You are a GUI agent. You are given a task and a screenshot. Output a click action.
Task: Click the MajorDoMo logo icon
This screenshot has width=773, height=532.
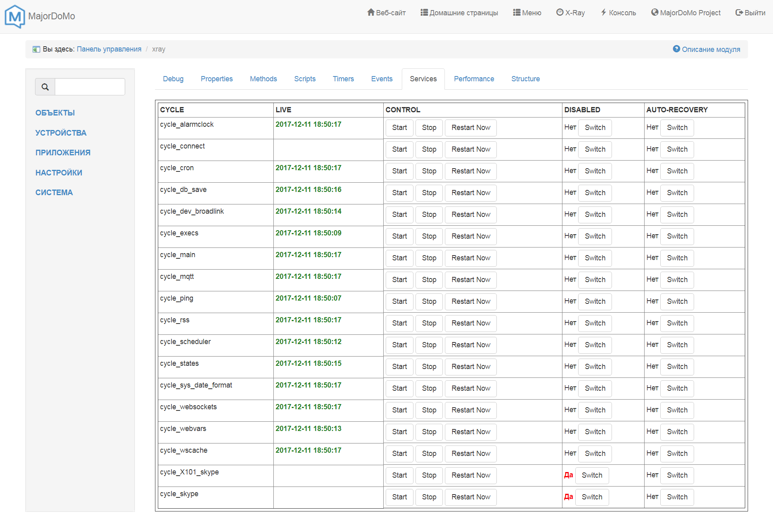pyautogui.click(x=15, y=16)
